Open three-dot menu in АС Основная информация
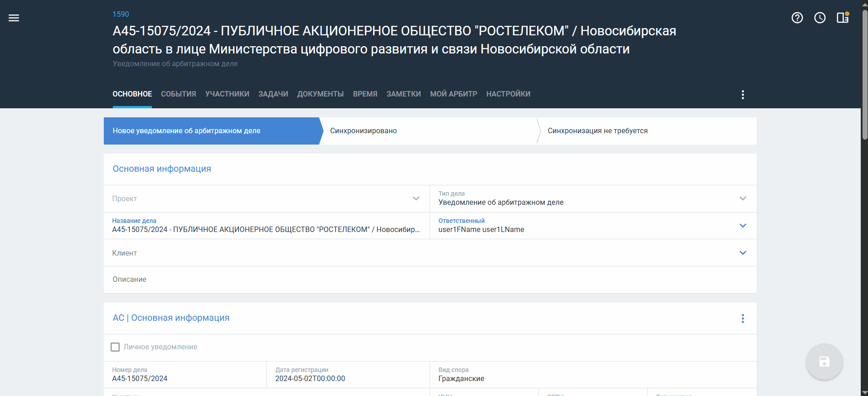 point(742,319)
